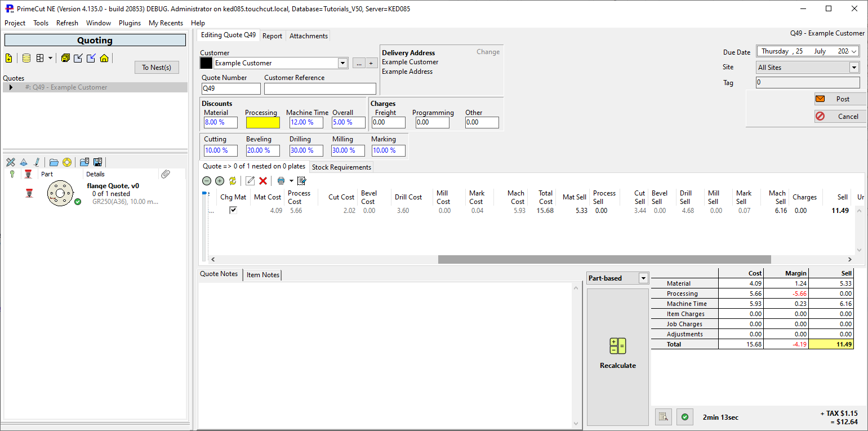Viewport: 868px width, 431px height.
Task: Click the green plus circle icon
Action: 220,181
